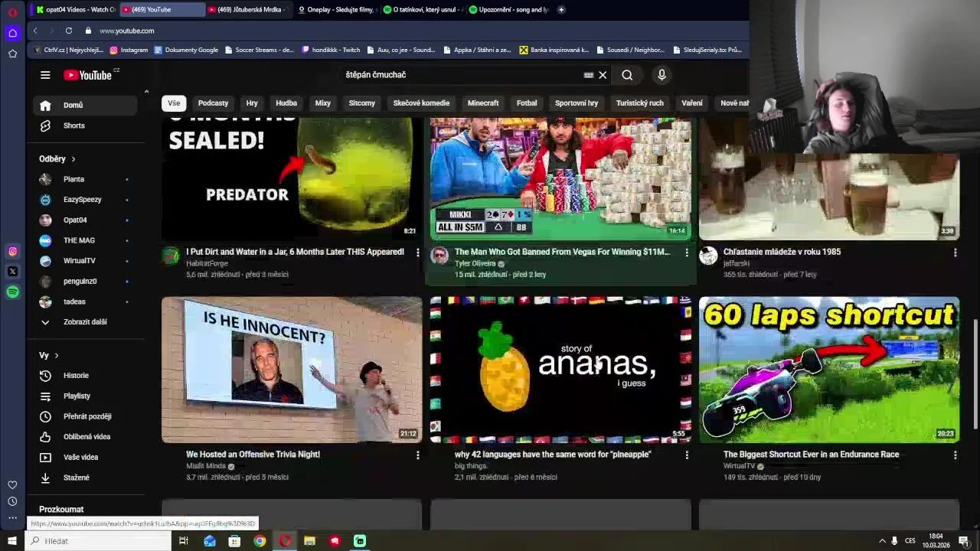Open Shorts in the sidebar
This screenshot has width=980, height=551.
pyautogui.click(x=85, y=126)
